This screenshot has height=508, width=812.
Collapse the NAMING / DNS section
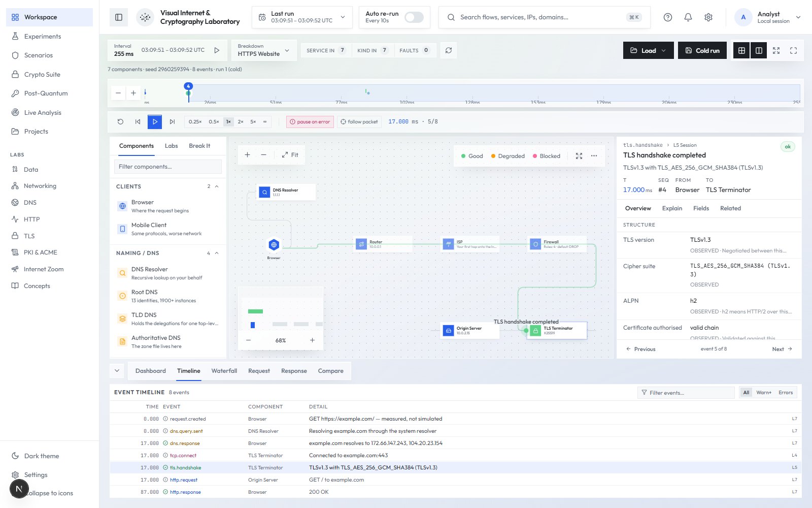217,253
